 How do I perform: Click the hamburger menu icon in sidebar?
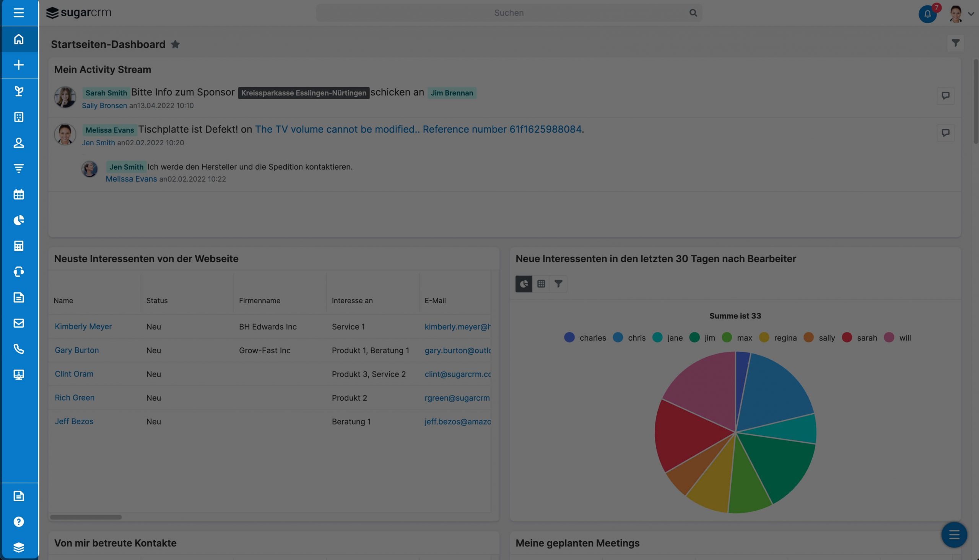tap(18, 13)
